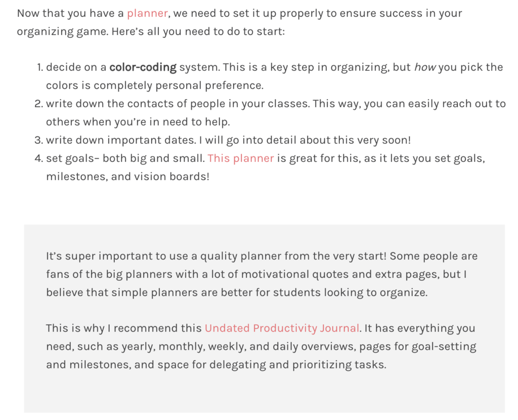Open the "planner" link in intro sentence
518x420 pixels.
pyautogui.click(x=147, y=13)
